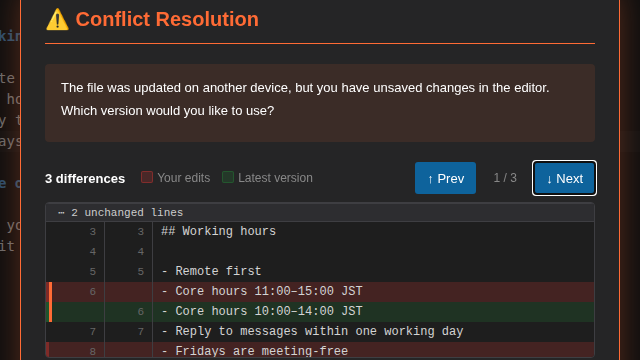Click the orange marker on the removed line 6
This screenshot has width=640, height=360.
50,291
